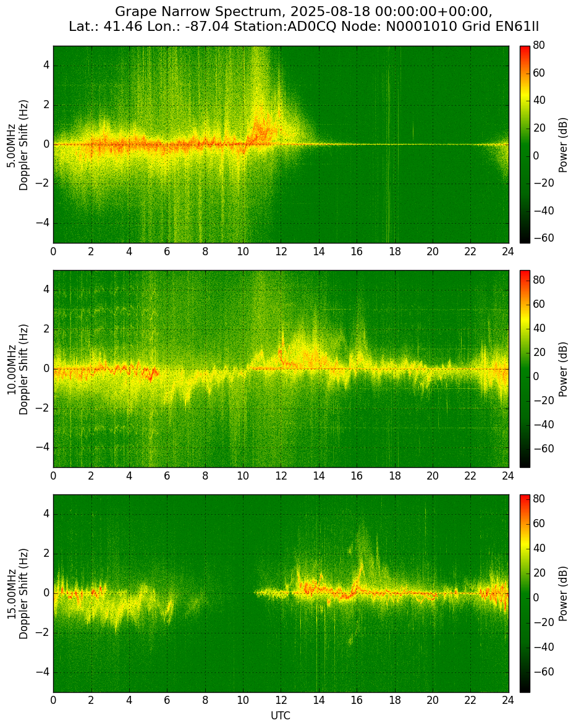Click the 10.00MHz Doppler Shift axis label

coord(17,369)
